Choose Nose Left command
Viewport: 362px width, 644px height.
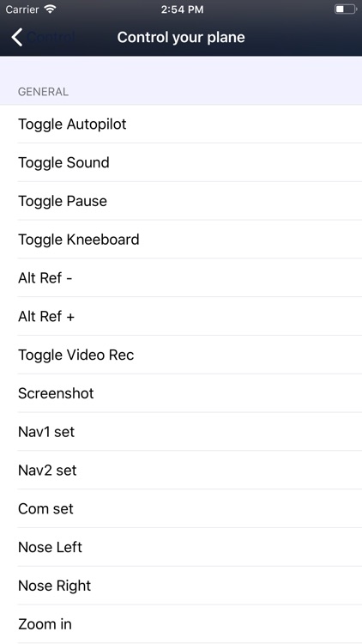click(x=181, y=547)
